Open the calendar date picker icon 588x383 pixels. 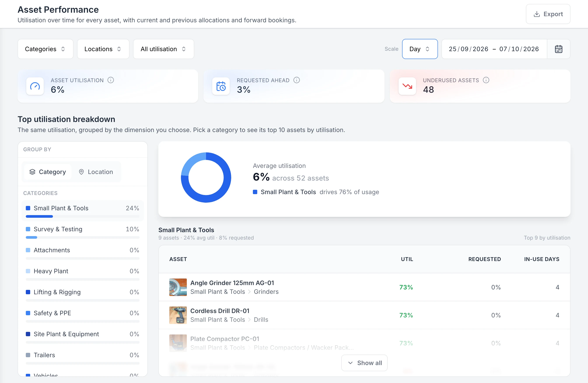558,49
